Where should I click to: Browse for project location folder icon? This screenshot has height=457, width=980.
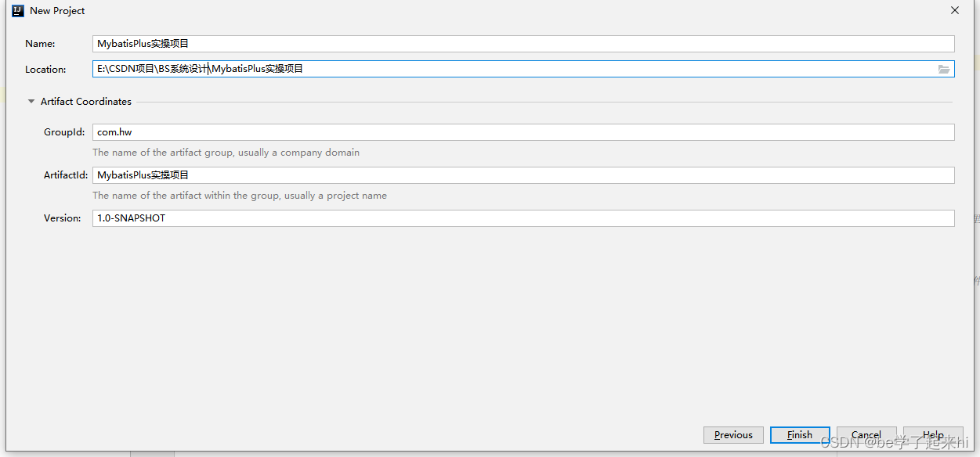point(944,69)
